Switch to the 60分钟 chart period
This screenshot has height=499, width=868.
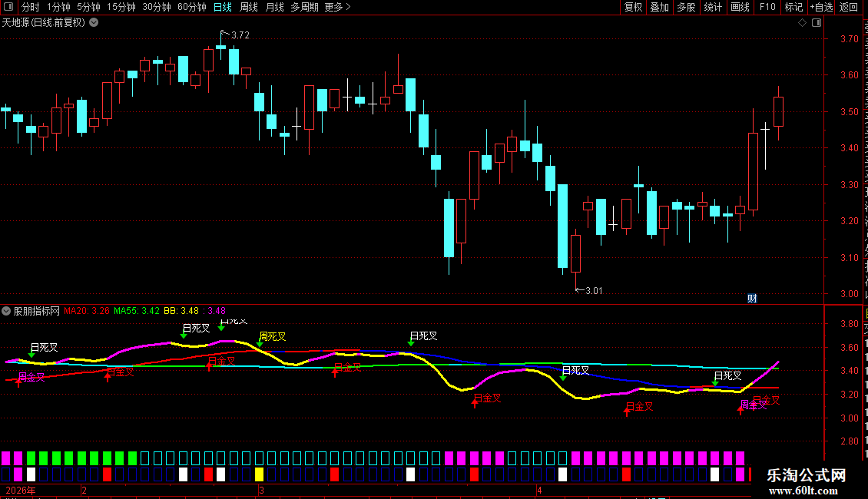click(x=191, y=7)
